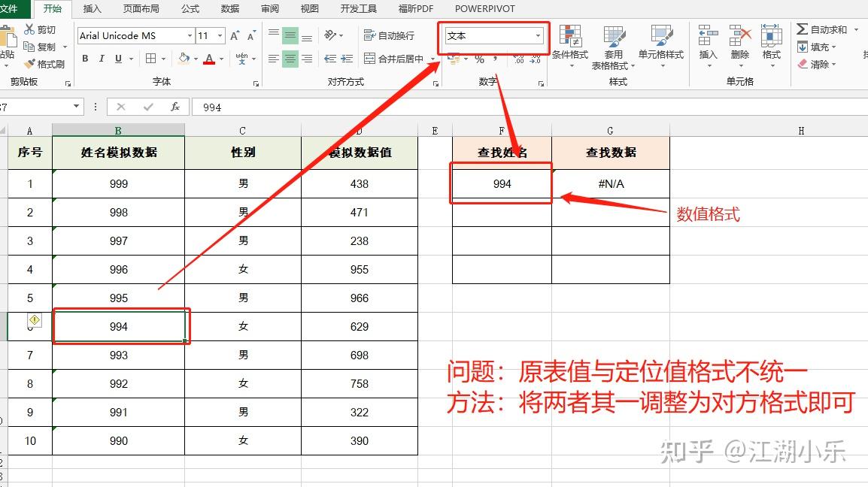Open the Fill (填充) menu

point(817,47)
